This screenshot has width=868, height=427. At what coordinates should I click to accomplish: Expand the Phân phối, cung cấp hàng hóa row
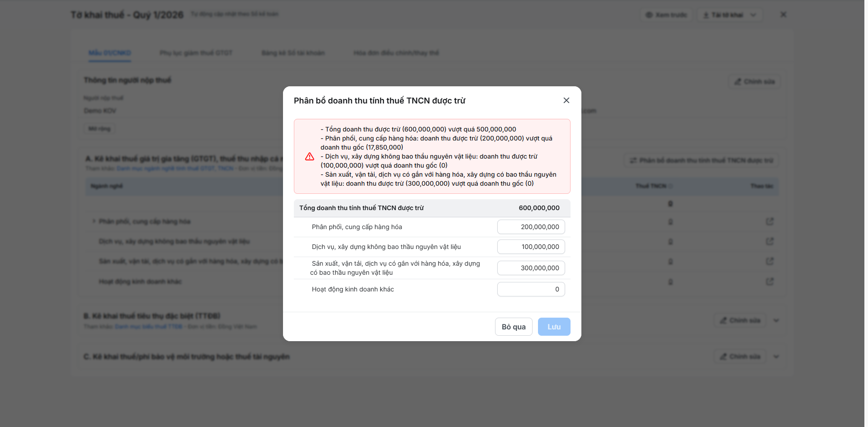coord(94,221)
